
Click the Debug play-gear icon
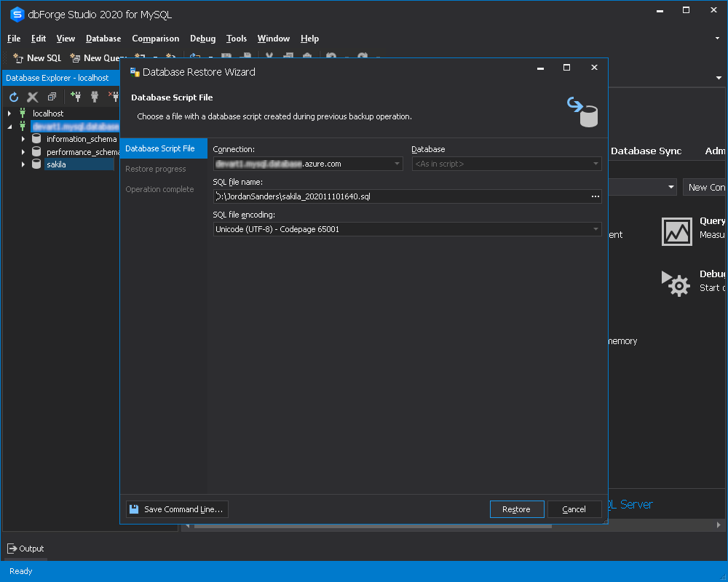676,284
